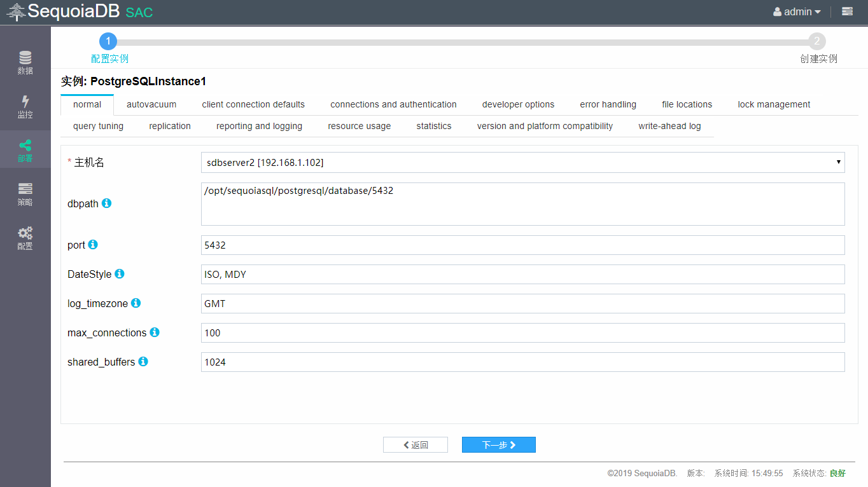Show the port info tooltip icon
The image size is (868, 487).
coord(95,244)
